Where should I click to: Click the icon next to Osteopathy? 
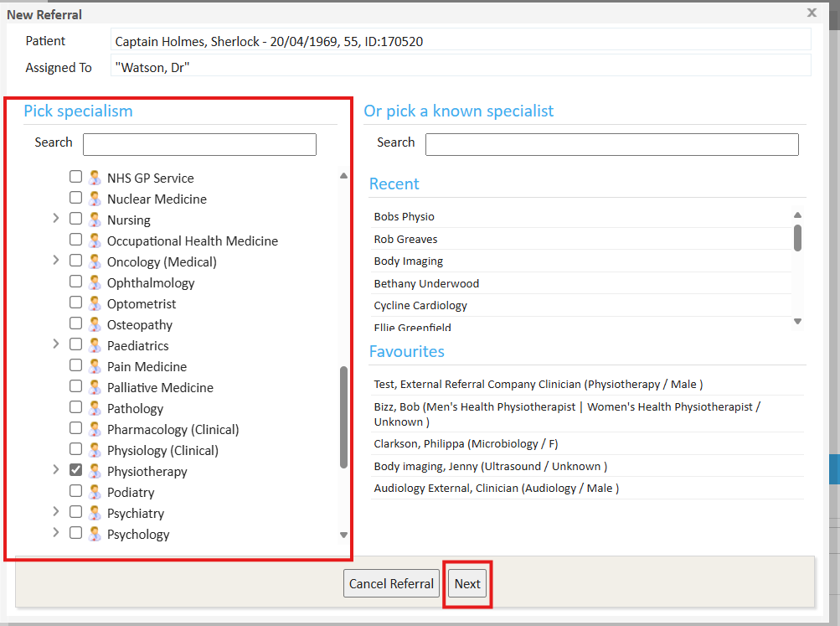(95, 324)
